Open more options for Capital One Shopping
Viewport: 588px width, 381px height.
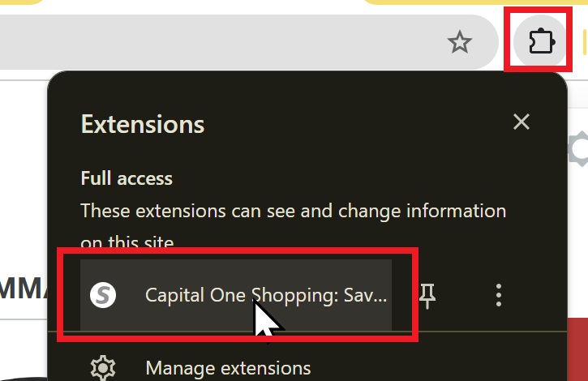pyautogui.click(x=499, y=295)
